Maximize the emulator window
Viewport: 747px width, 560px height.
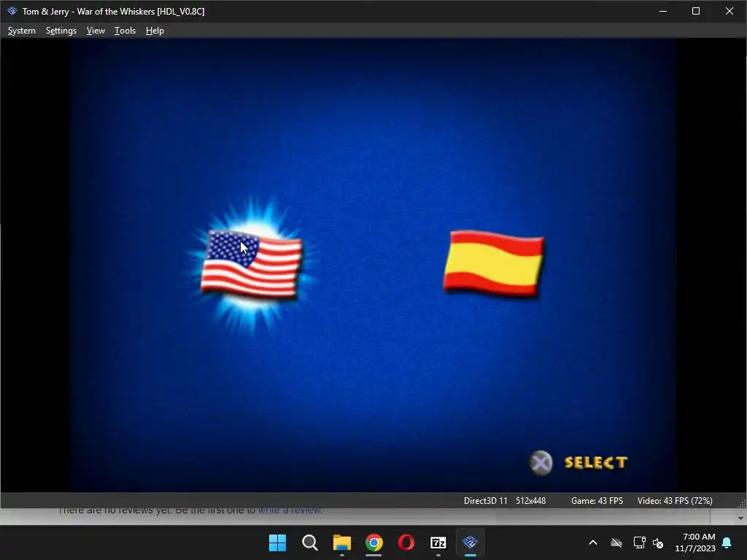pos(695,11)
